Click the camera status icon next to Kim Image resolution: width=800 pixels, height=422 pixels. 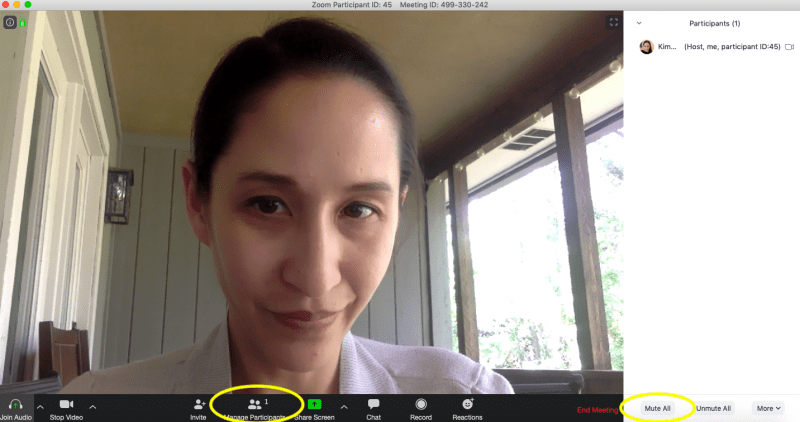[x=789, y=46]
